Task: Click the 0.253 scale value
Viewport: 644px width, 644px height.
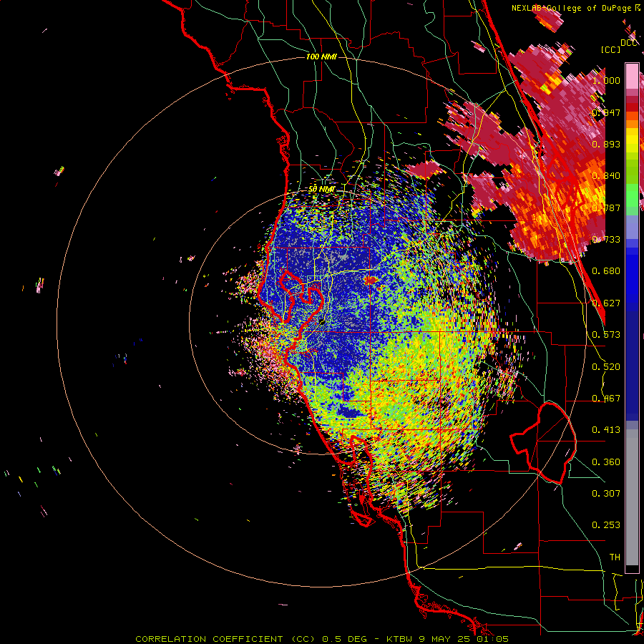Action: point(606,525)
